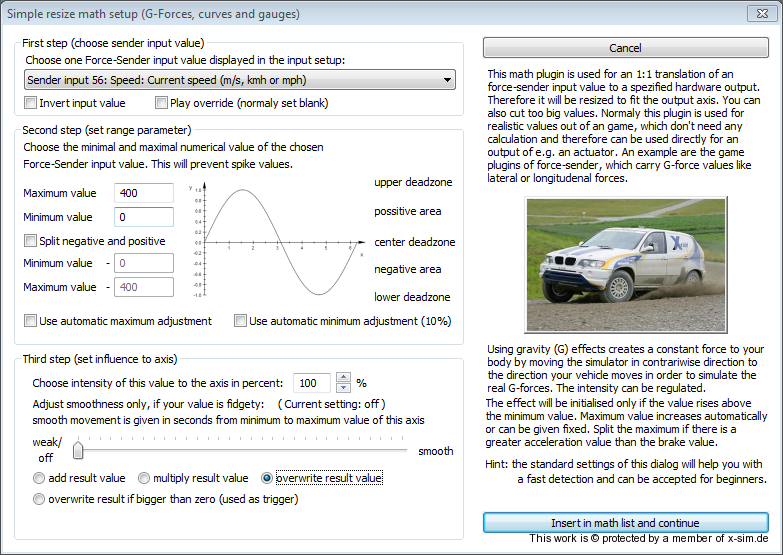Click the intensity percent field
The width and height of the screenshot is (783, 555).
click(x=312, y=383)
